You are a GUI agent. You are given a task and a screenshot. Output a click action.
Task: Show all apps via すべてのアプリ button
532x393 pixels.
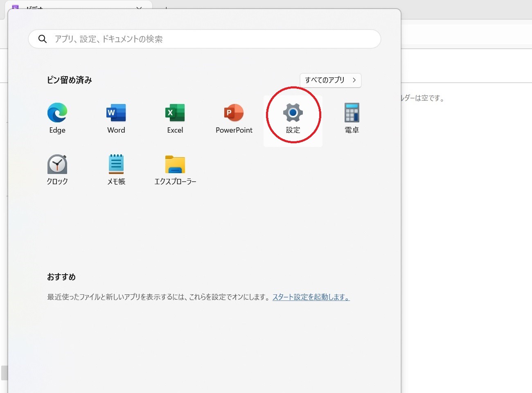point(331,80)
